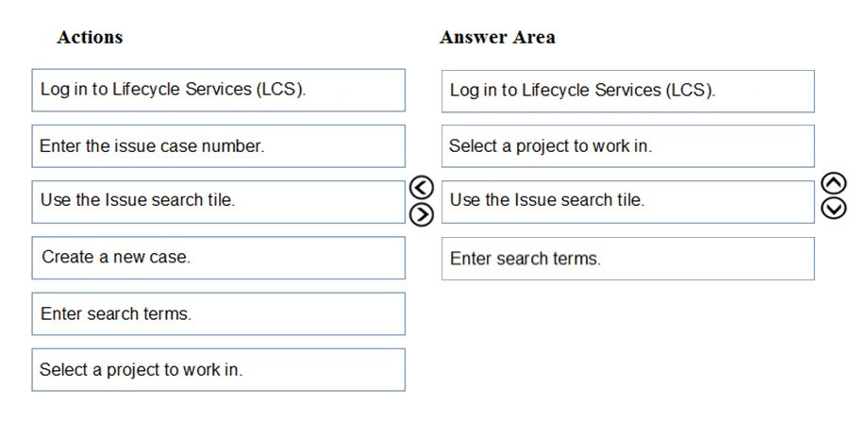Select 'Use the Issue search tile.' in Answer Area
The height and width of the screenshot is (422, 868).
(x=627, y=202)
